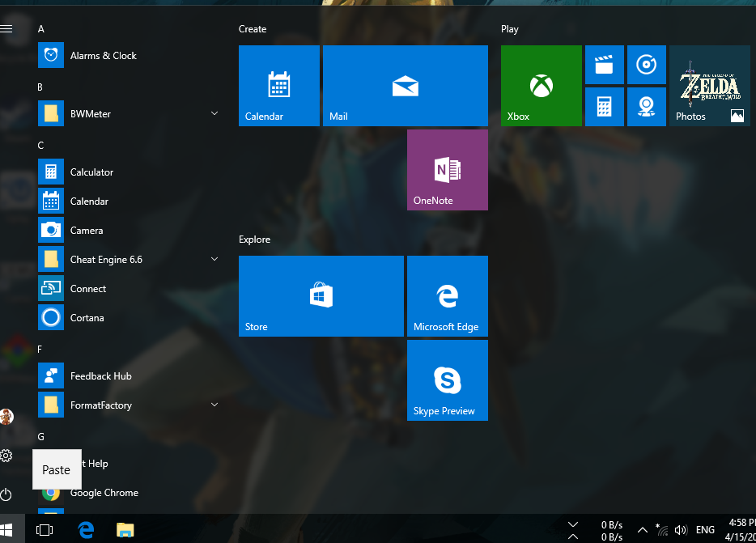Switch input language via ENG indicator
This screenshot has width=756, height=543.
pos(705,530)
